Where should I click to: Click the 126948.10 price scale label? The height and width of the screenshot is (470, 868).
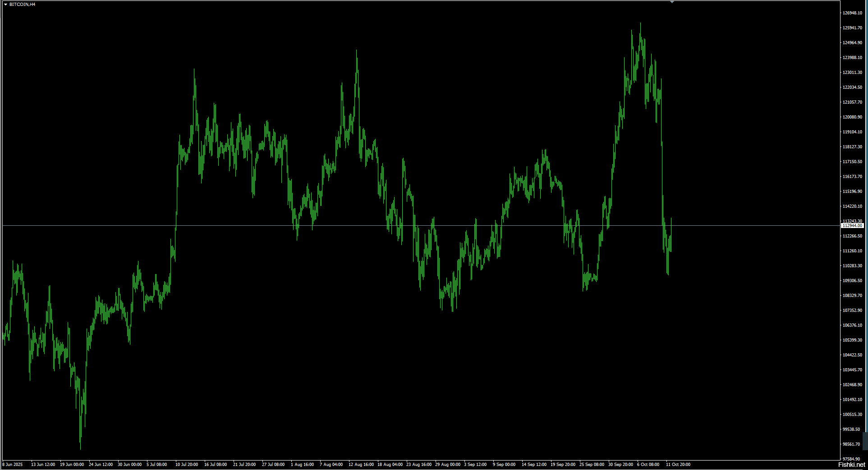[852, 13]
